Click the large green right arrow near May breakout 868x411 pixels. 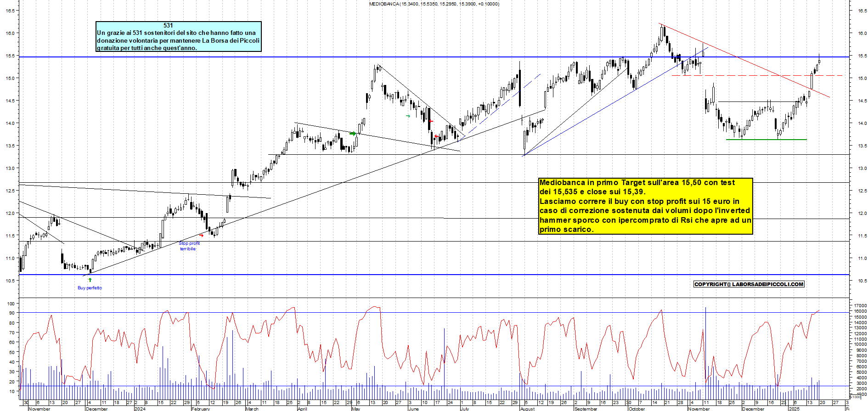[x=353, y=134]
